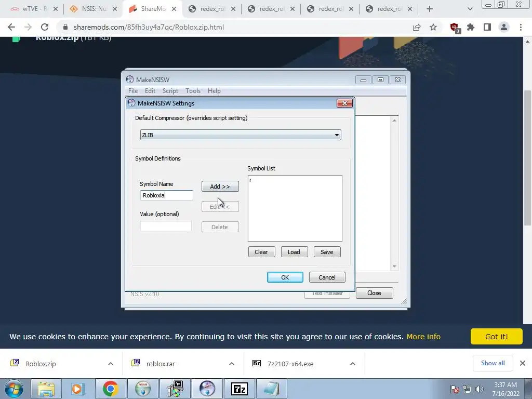Expand the Roblox.zip download options chevron
532x399 pixels.
tap(111, 364)
